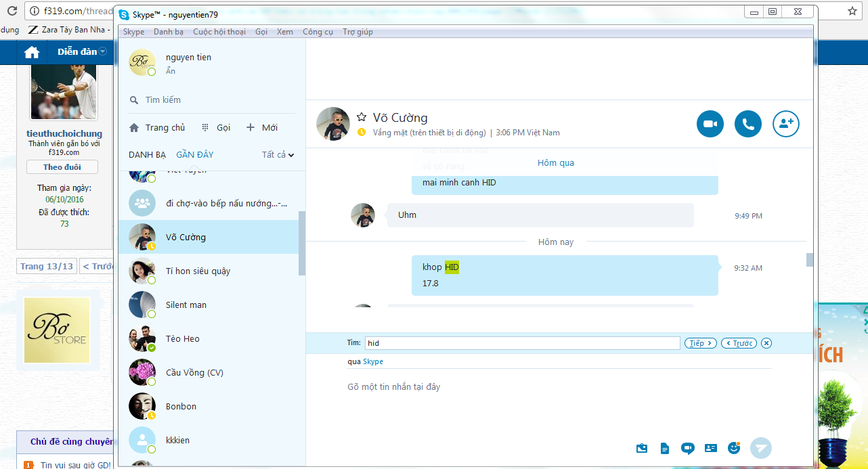Open Zara Tây Ban Nha bookmark
Viewport: 868px width, 469px height.
69,30
